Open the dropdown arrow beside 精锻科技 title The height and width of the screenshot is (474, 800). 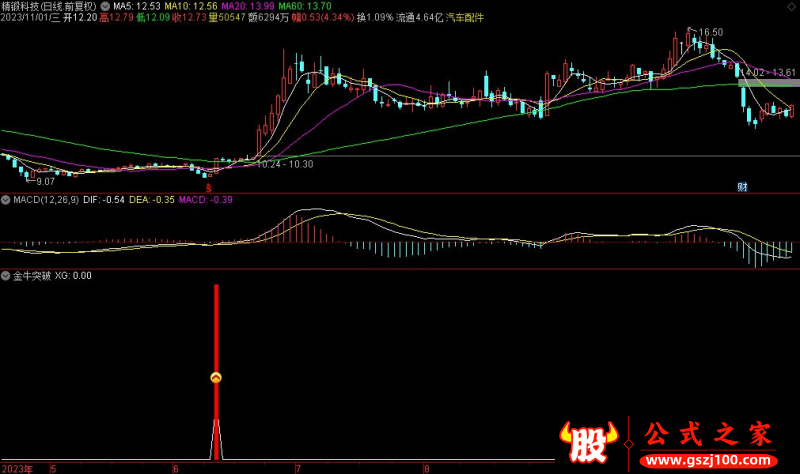point(105,6)
